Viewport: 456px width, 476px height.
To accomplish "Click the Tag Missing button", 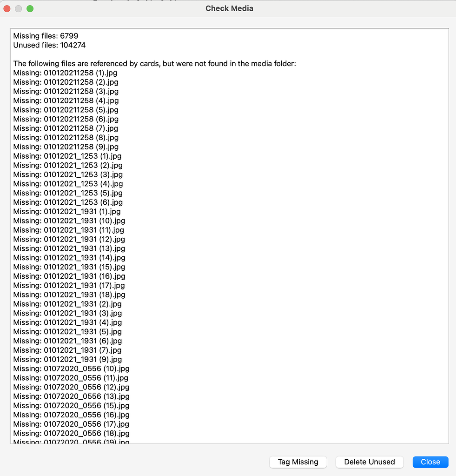I will [x=298, y=462].
